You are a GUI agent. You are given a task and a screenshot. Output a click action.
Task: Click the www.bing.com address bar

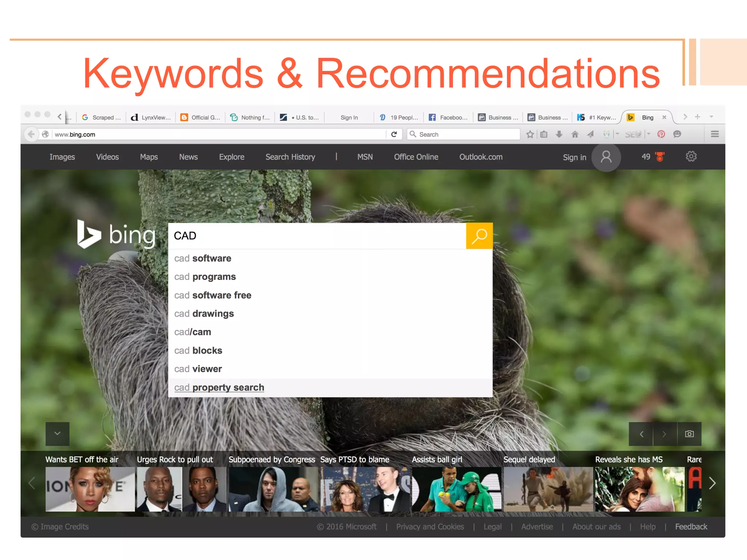coord(219,134)
